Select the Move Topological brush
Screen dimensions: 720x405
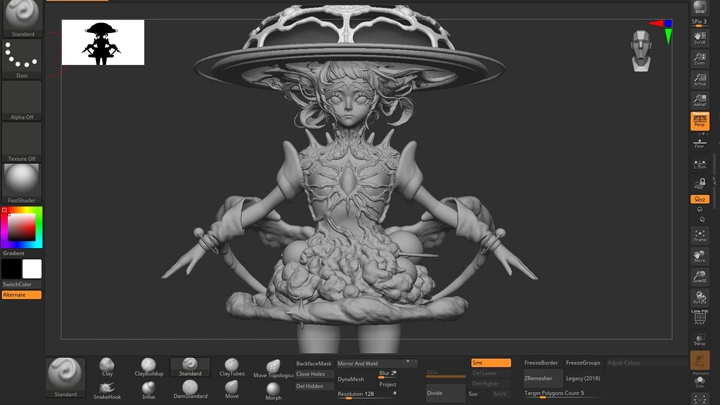coord(273,369)
